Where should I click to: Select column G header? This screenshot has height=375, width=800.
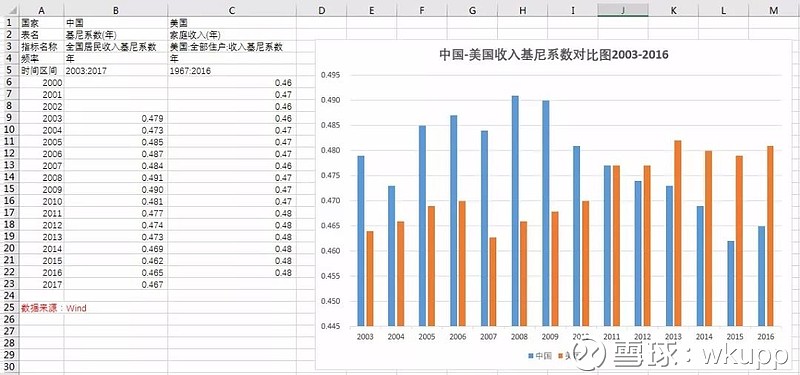(x=472, y=10)
